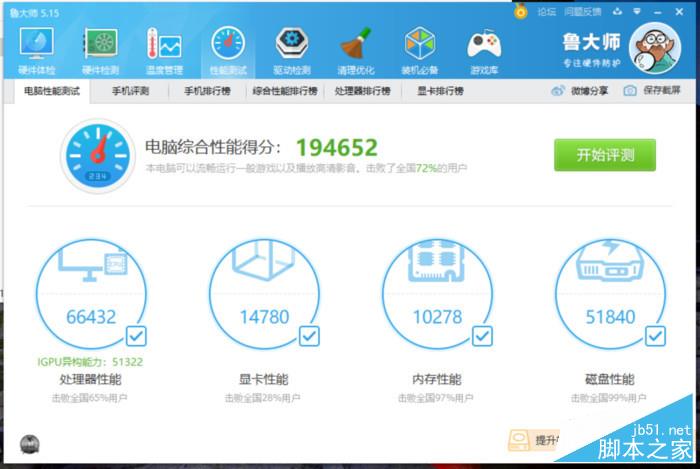Click the 击败全国28%用户 text
This screenshot has width=700, height=469.
point(262,398)
